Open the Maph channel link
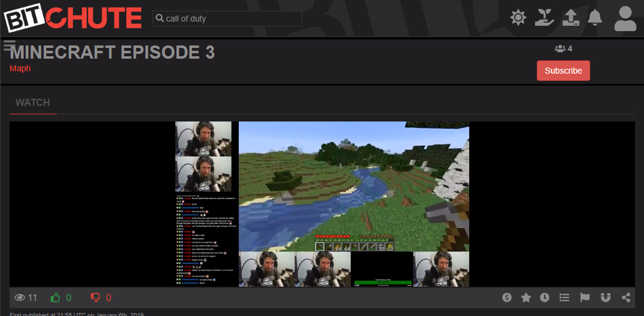This screenshot has height=316, width=644. [20, 68]
